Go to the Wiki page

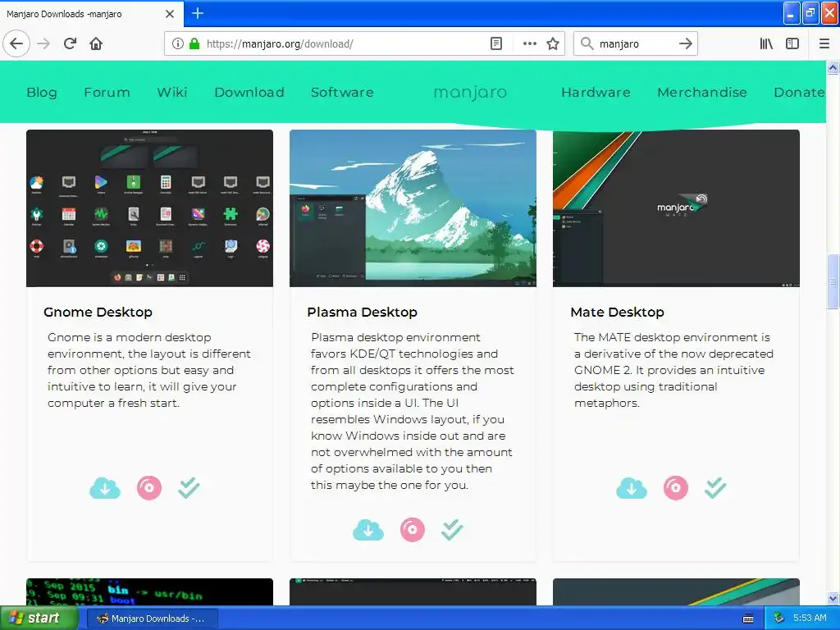click(x=172, y=92)
